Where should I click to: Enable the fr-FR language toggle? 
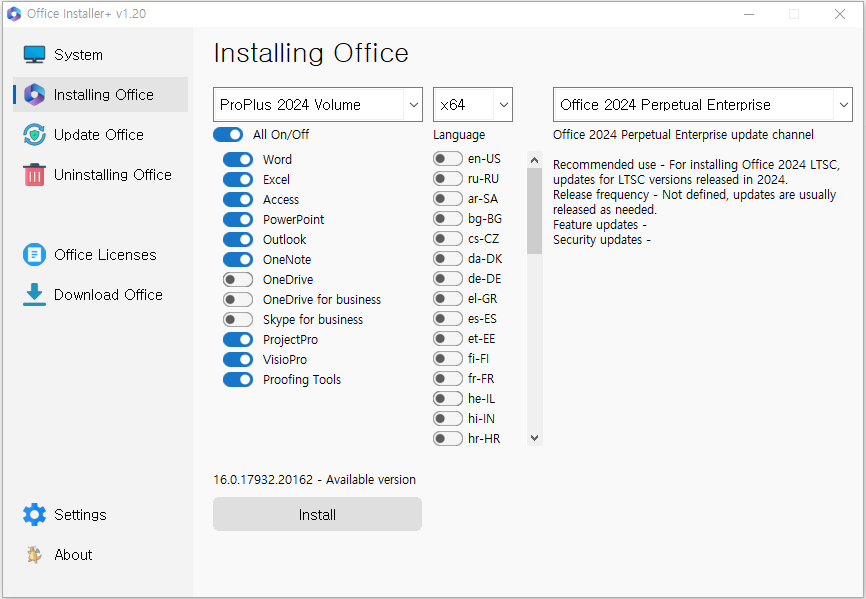[448, 378]
